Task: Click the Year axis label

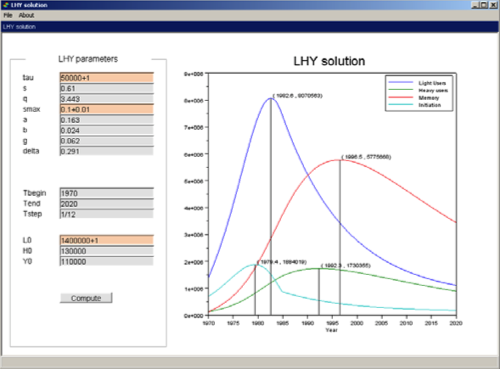Action: click(331, 330)
